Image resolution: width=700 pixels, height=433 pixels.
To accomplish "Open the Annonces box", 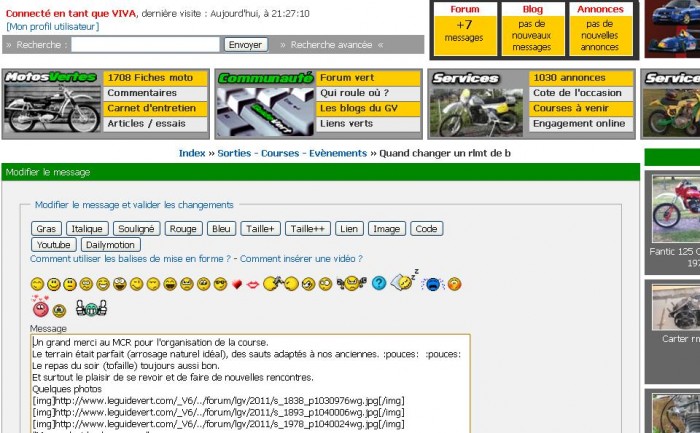I will tap(600, 29).
